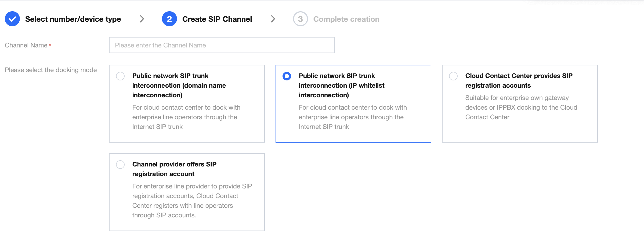This screenshot has height=245, width=644.
Task: Select domain name interconnection radio button
Action: 120,76
